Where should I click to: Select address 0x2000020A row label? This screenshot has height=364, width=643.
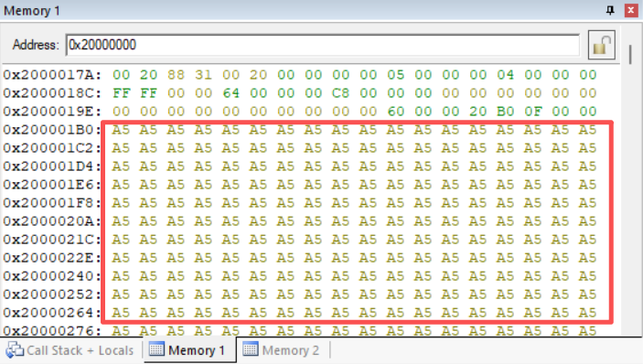pyautogui.click(x=52, y=221)
